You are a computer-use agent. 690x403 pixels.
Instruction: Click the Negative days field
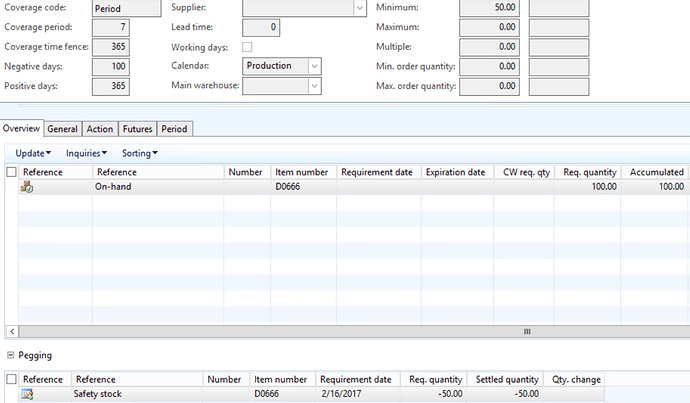111,66
